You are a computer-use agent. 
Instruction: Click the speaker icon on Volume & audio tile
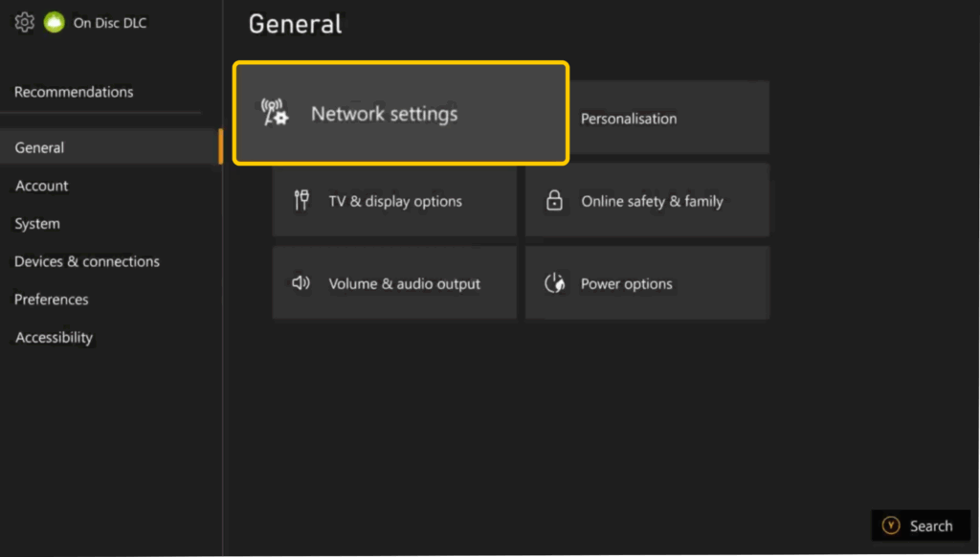[x=301, y=282]
